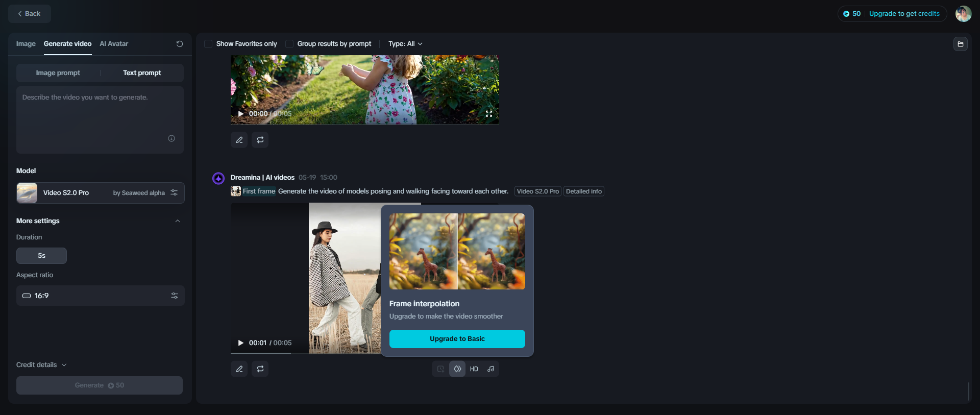Focus the video description text box
The image size is (980, 415).
[100, 120]
